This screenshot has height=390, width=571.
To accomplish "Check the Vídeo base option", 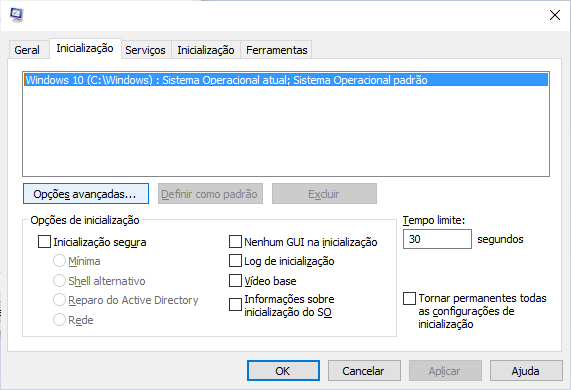I will coord(235,281).
